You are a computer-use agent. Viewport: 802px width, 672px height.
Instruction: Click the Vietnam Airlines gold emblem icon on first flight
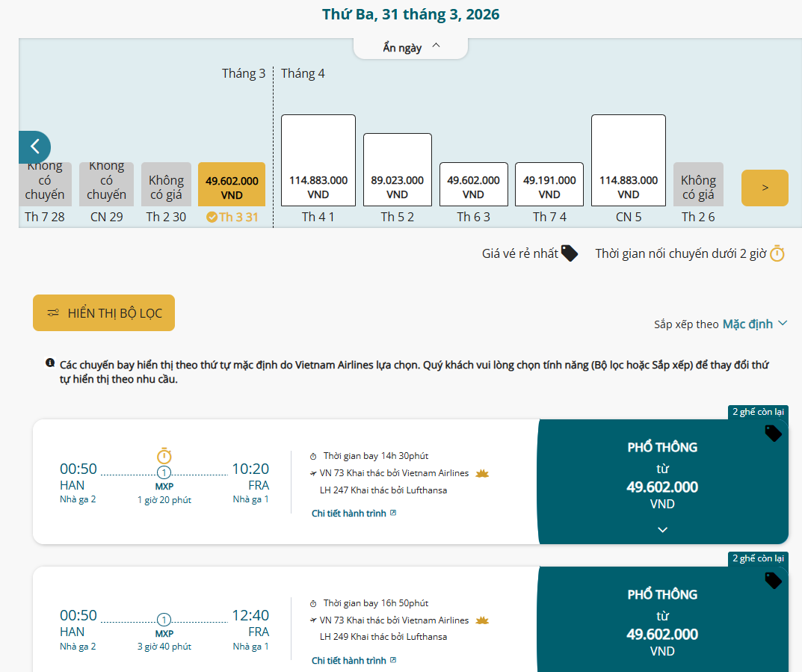[x=482, y=473]
